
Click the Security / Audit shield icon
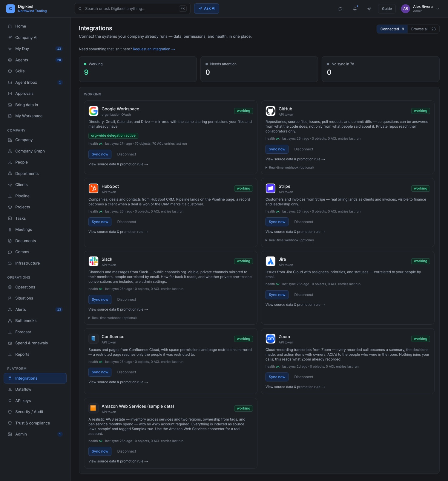click(x=10, y=412)
